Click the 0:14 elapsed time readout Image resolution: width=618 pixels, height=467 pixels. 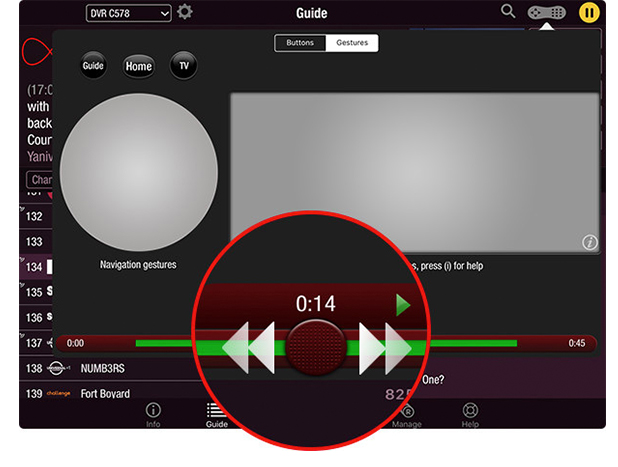pyautogui.click(x=316, y=304)
